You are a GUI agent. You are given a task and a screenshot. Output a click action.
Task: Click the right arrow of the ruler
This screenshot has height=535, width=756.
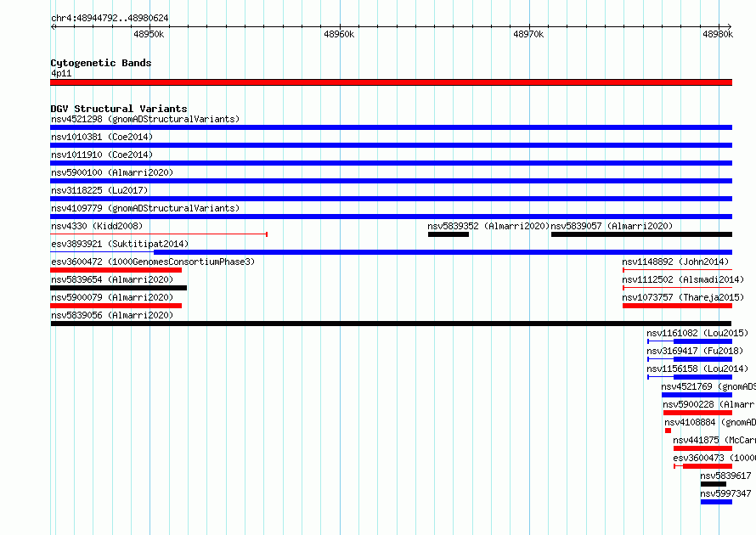coord(730,26)
